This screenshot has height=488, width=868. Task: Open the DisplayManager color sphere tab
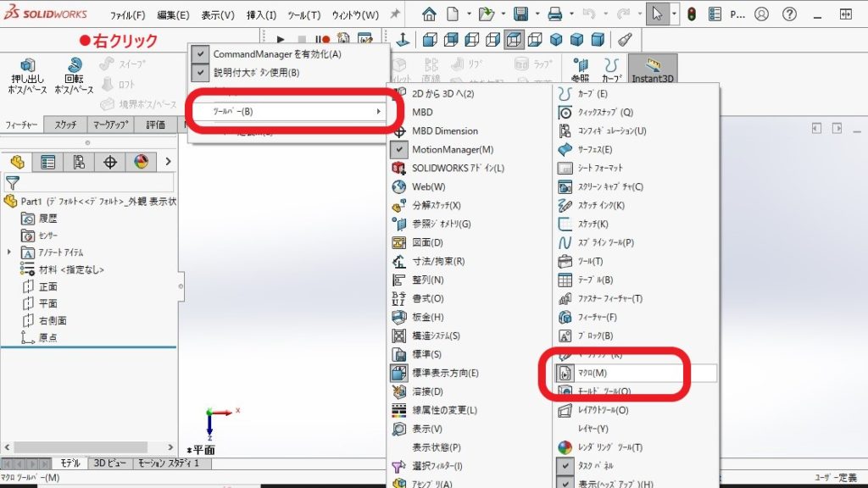tap(141, 163)
